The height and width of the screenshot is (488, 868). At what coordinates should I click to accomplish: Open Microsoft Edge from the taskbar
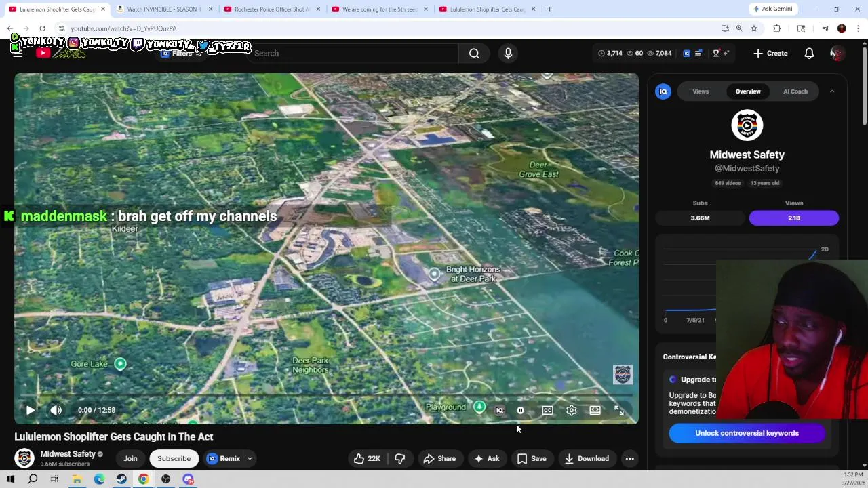click(x=99, y=479)
